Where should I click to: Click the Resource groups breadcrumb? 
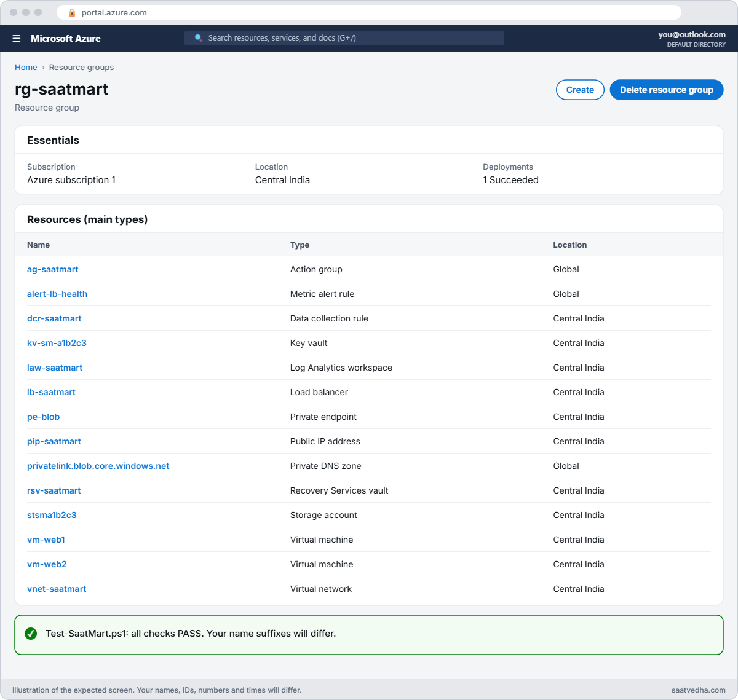pos(81,68)
